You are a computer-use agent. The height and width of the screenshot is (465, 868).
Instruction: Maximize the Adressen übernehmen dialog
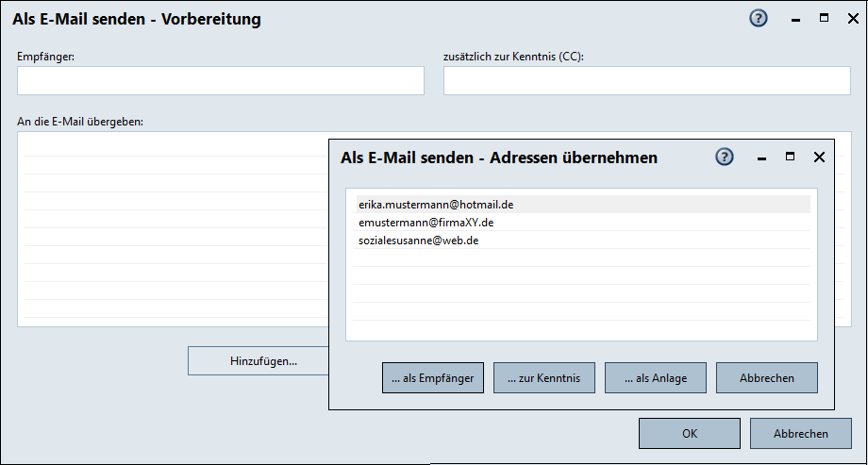(791, 158)
